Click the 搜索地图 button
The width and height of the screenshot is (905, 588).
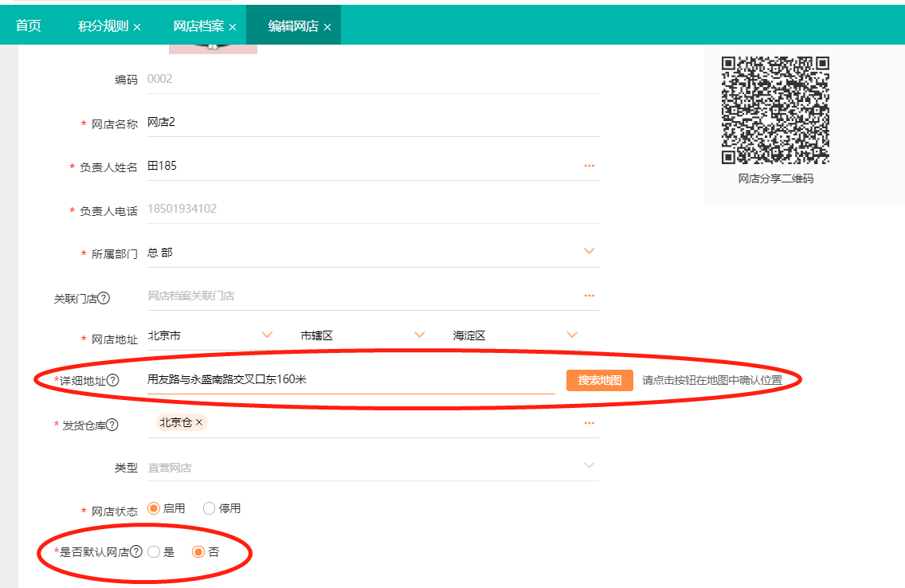(x=599, y=380)
